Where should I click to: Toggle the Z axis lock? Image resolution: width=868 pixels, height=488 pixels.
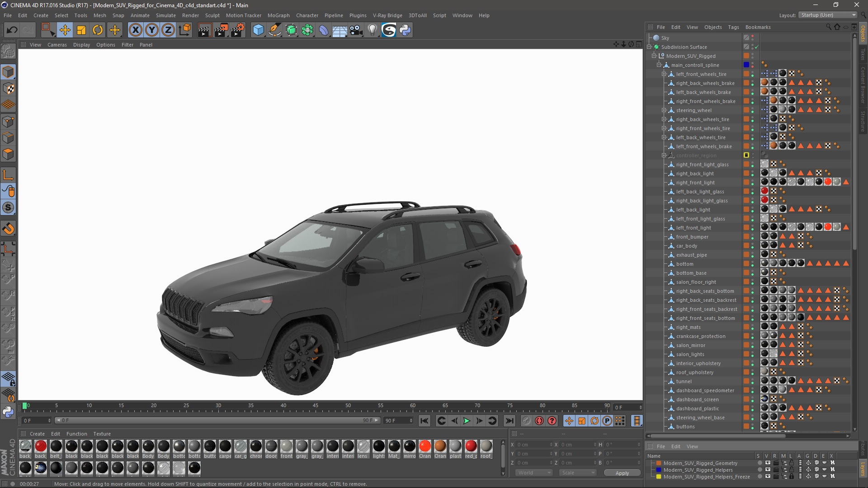pos(168,30)
